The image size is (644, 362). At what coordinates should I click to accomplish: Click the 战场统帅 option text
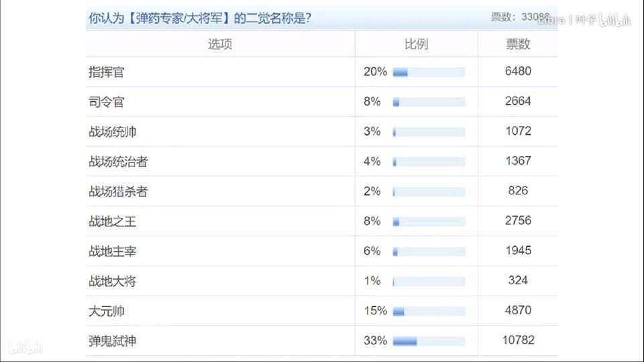(112, 131)
